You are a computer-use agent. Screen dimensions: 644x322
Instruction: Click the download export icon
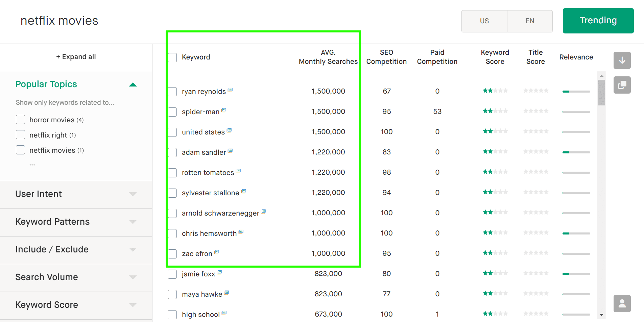click(622, 60)
